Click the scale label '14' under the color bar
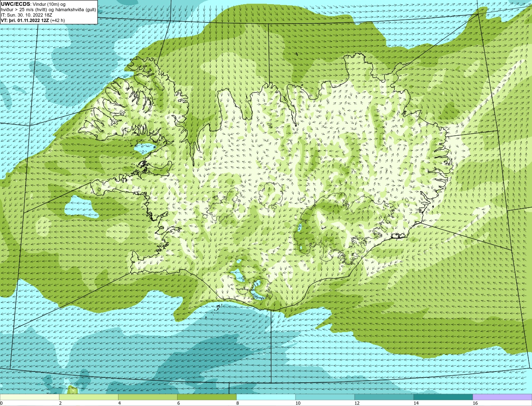Viewport: 532px width, 406px height. [416, 403]
